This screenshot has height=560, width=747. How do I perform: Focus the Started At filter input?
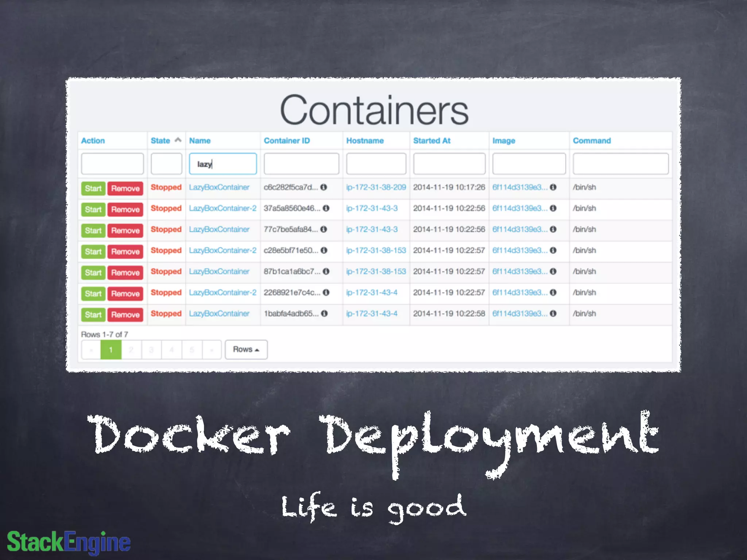(449, 164)
